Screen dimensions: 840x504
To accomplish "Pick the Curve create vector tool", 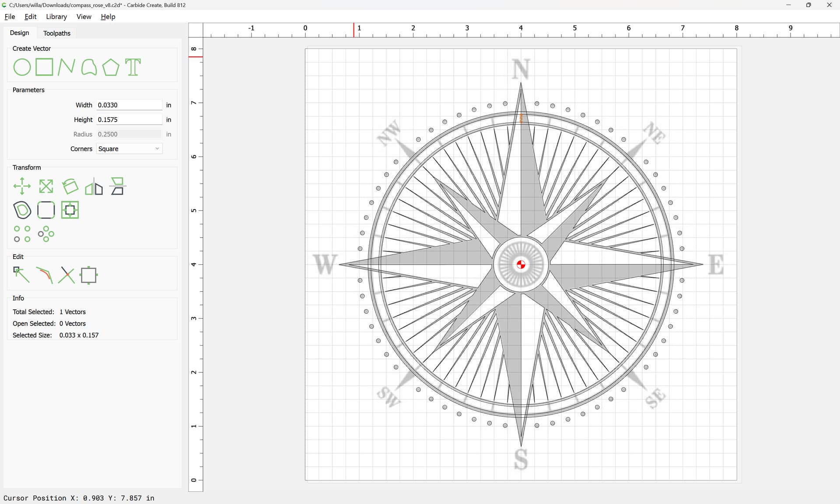I will click(89, 67).
